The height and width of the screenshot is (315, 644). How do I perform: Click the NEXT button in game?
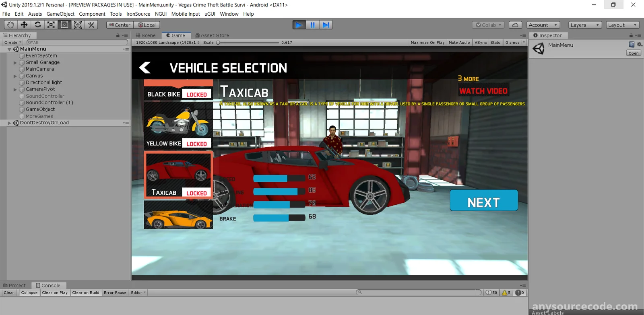(483, 201)
